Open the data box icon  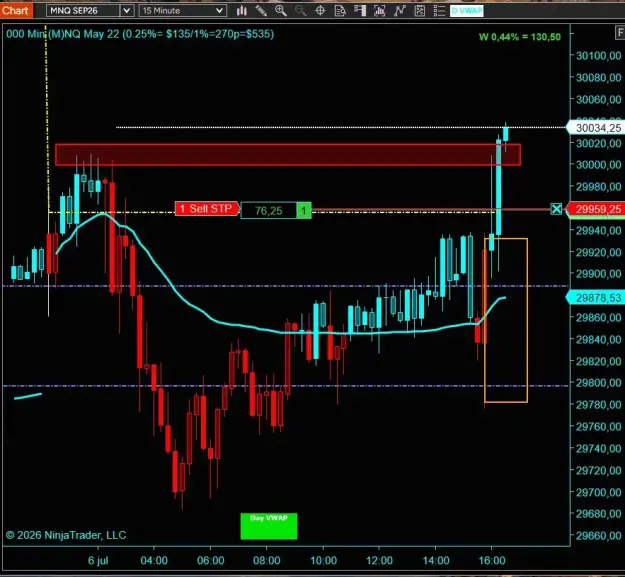pos(340,11)
